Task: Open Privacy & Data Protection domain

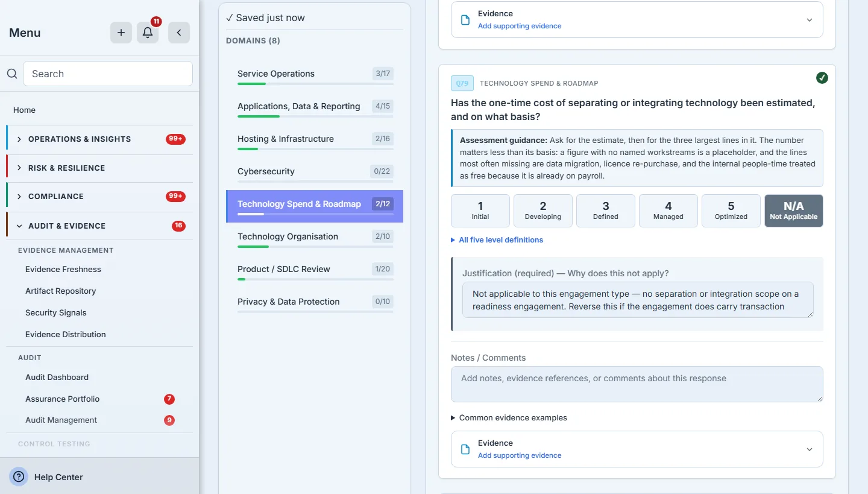Action: [315, 304]
